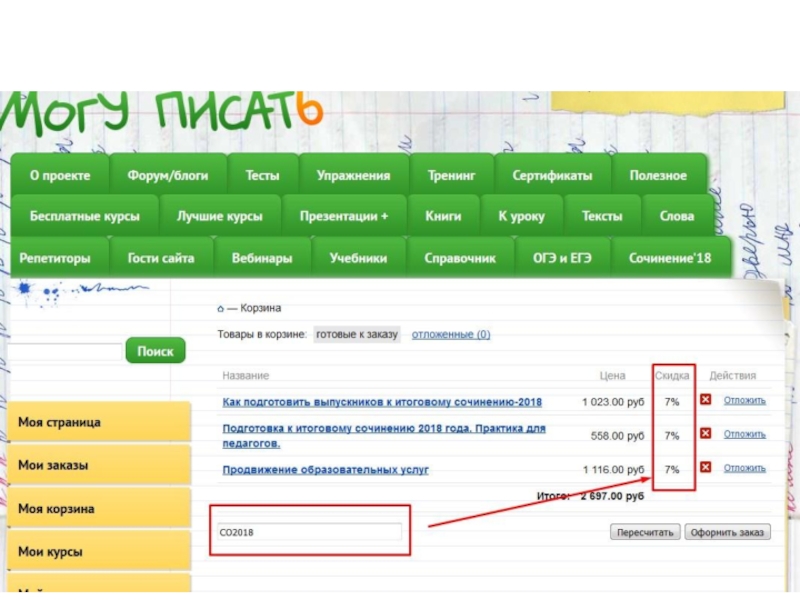This screenshot has height=600, width=800.
Task: Open отложенные (0) link
Action: point(451,335)
